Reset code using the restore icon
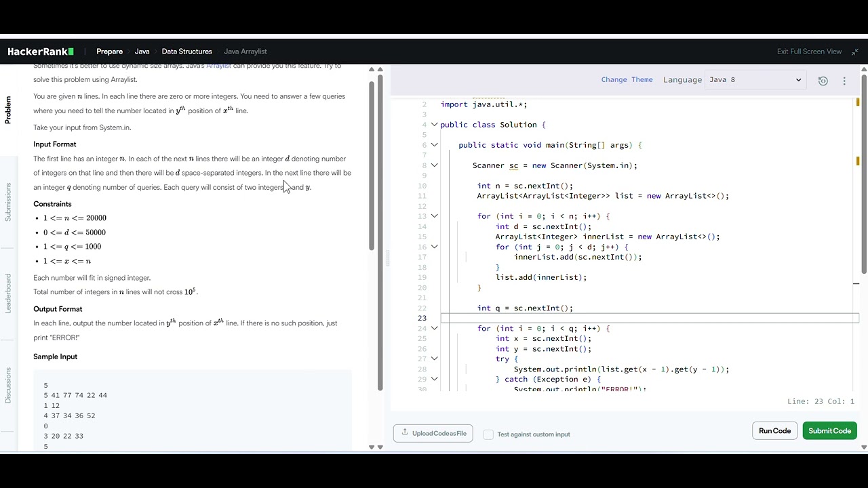868x488 pixels. click(x=823, y=81)
